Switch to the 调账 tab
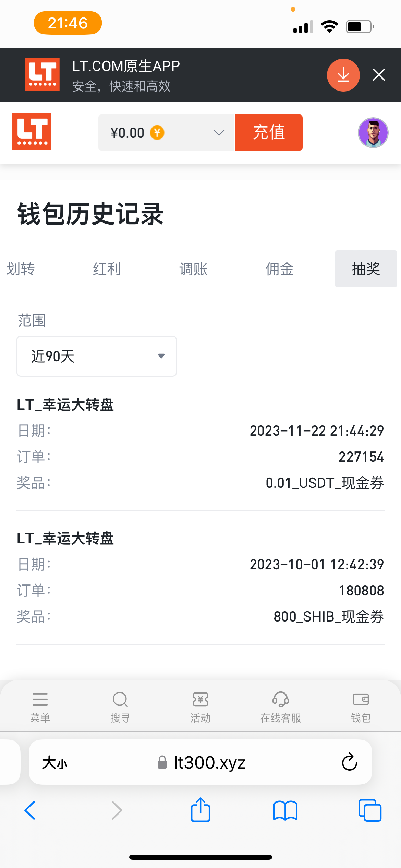This screenshot has width=401, height=868. [x=193, y=269]
